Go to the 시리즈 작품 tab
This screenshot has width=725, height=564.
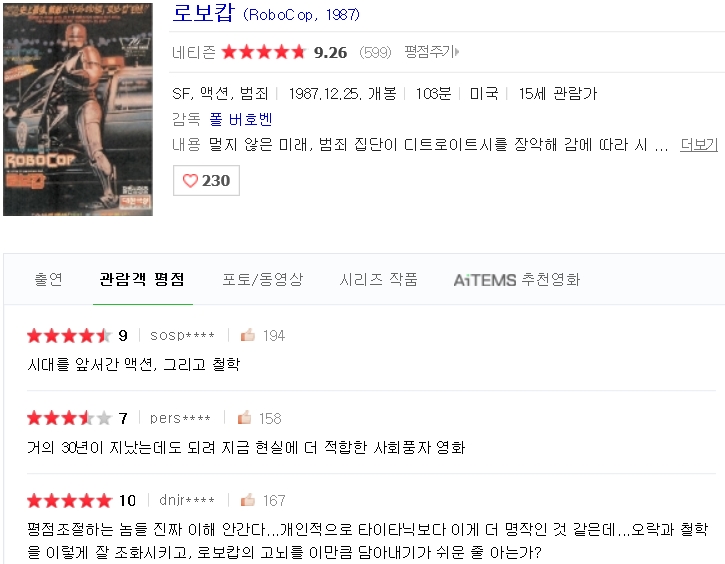coord(379,279)
